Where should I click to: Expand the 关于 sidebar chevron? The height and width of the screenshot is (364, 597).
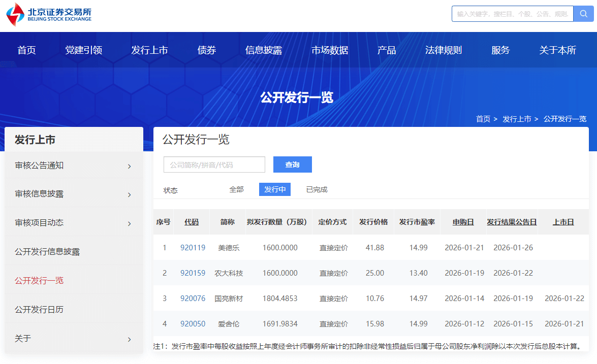tap(129, 339)
